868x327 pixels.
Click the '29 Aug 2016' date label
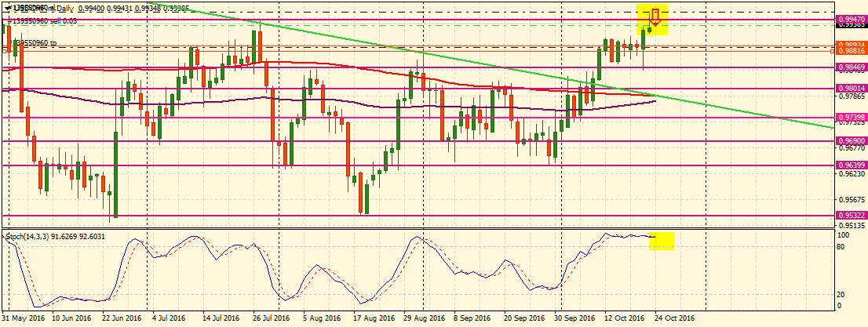425,318
